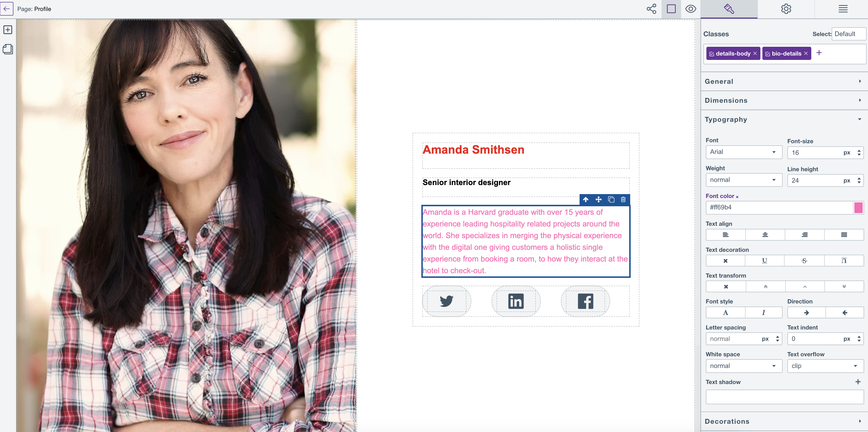Select the justify text alignment icon
This screenshot has height=432, width=868.
pyautogui.click(x=844, y=235)
